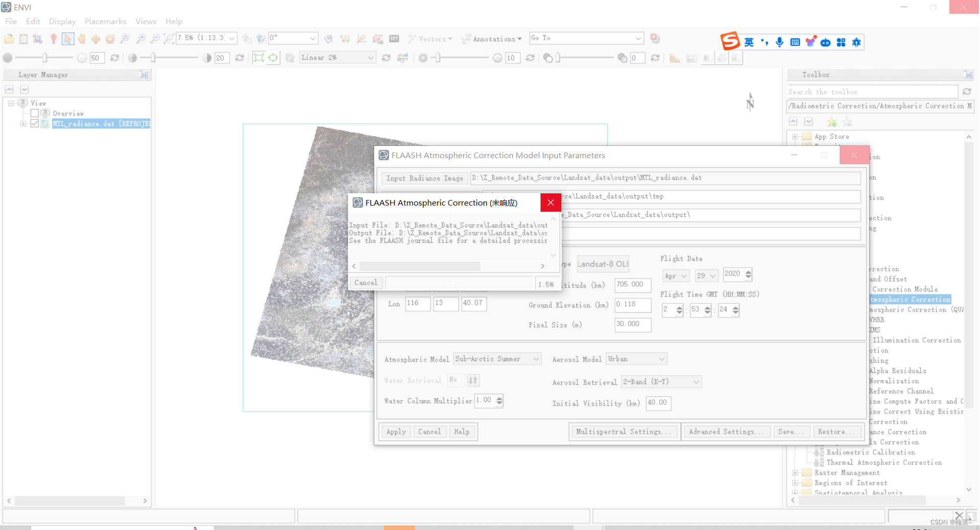The height and width of the screenshot is (530, 980).
Task: Open the zoom percentage dropdown
Action: pyautogui.click(x=232, y=38)
